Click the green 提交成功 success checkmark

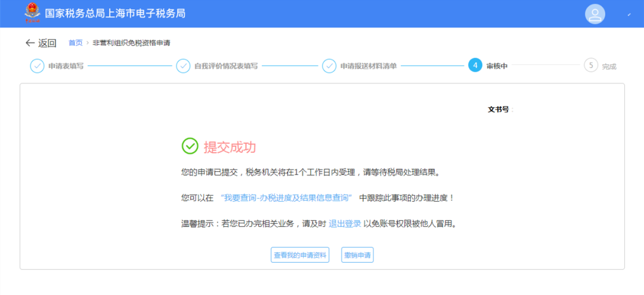tap(190, 146)
